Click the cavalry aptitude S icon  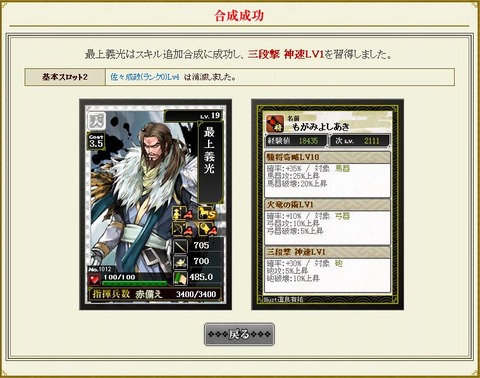(207, 213)
